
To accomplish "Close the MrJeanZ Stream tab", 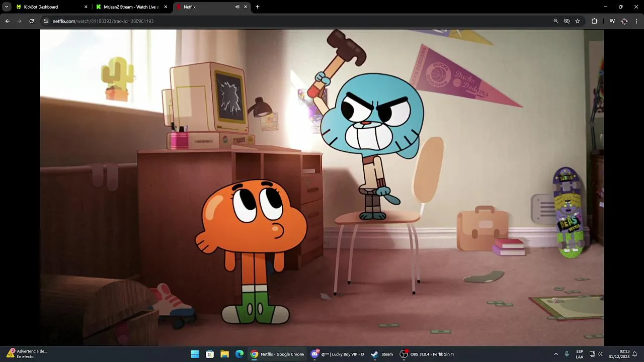I will click(x=166, y=7).
